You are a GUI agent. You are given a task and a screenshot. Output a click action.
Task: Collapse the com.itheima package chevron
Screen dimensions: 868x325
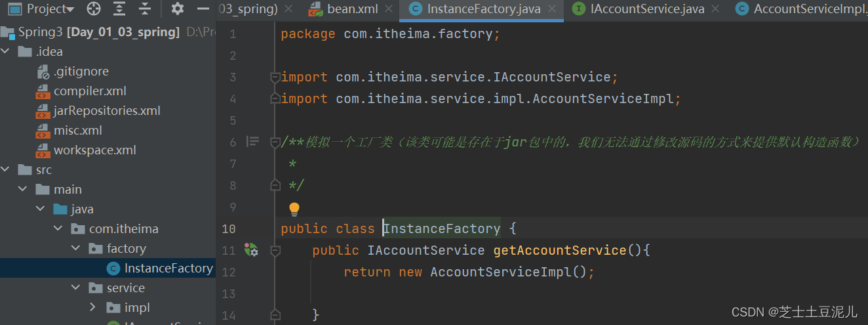(58, 228)
